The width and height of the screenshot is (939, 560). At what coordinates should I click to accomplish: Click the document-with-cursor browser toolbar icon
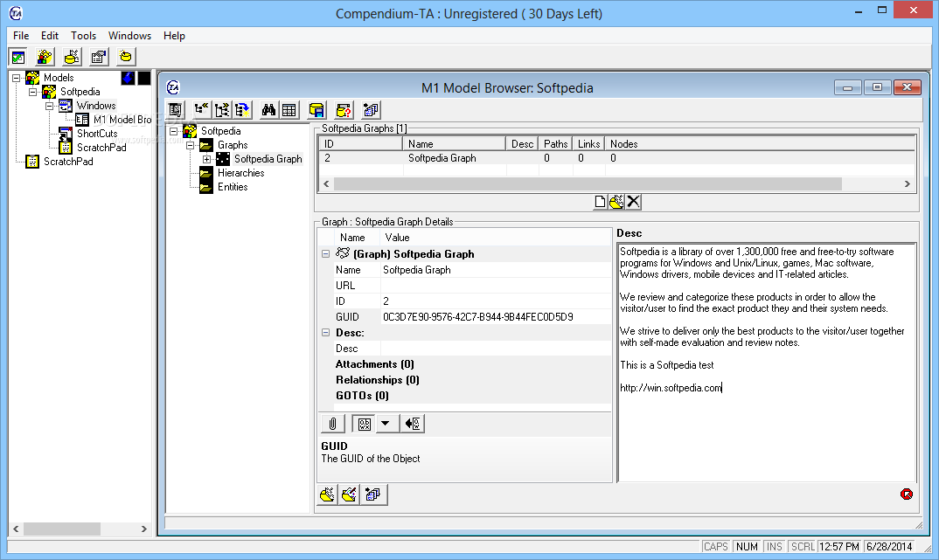pos(176,109)
